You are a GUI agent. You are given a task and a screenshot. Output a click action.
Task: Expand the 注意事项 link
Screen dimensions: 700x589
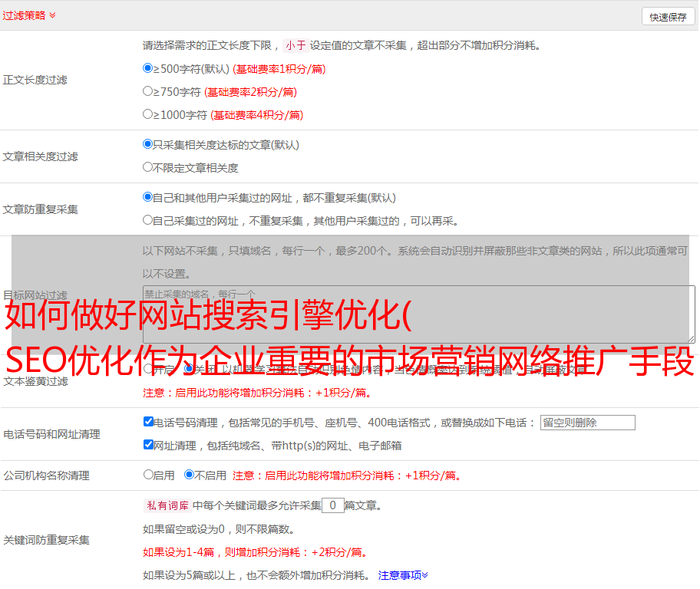point(403,575)
